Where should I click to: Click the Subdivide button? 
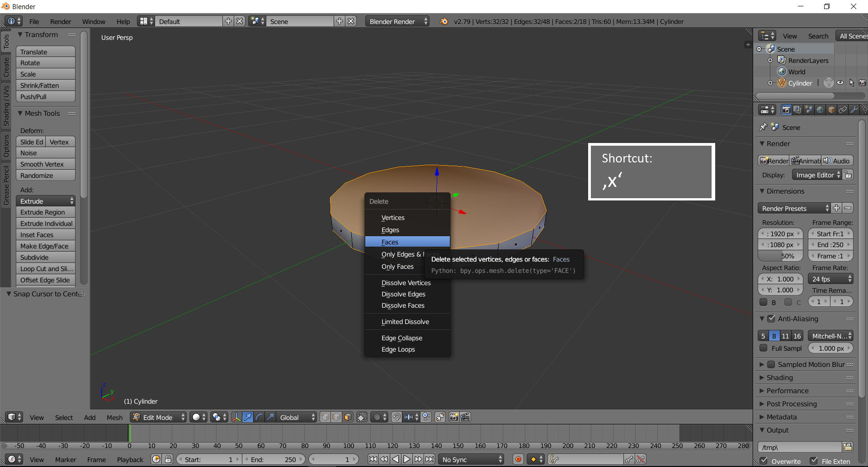coord(46,257)
